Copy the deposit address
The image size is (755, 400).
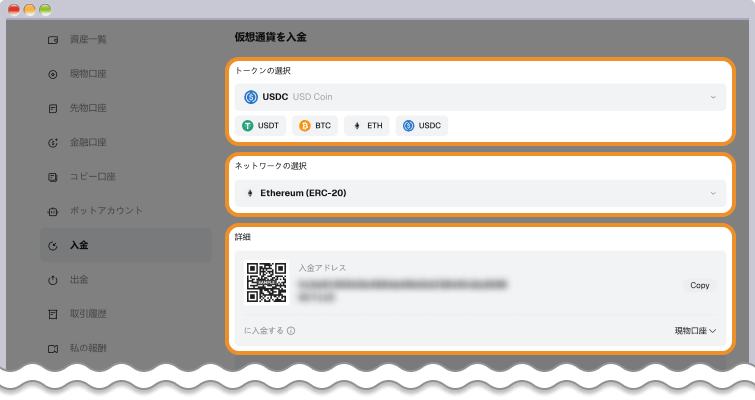pyautogui.click(x=700, y=285)
